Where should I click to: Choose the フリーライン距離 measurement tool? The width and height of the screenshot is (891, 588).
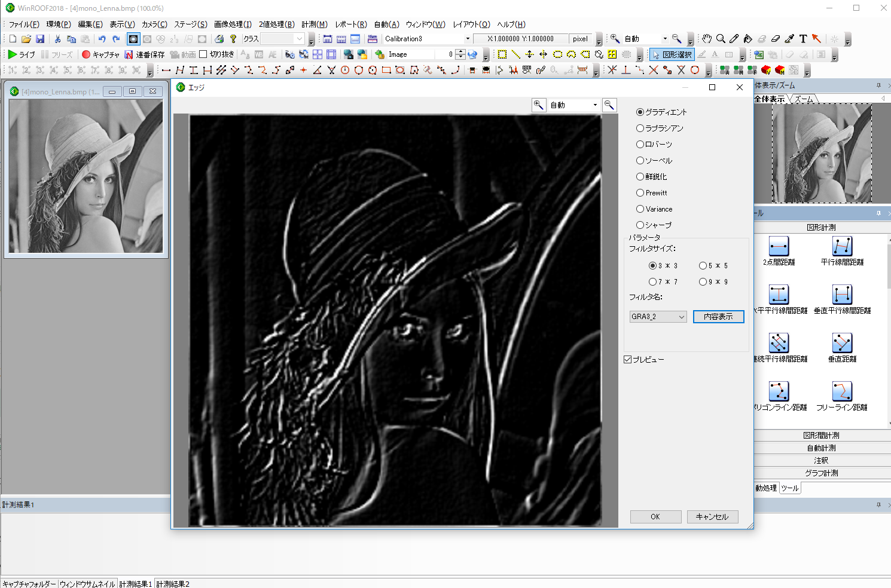842,396
